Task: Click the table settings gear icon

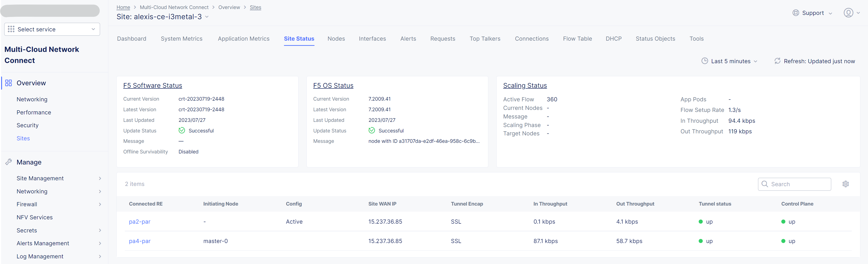Action: click(x=845, y=184)
